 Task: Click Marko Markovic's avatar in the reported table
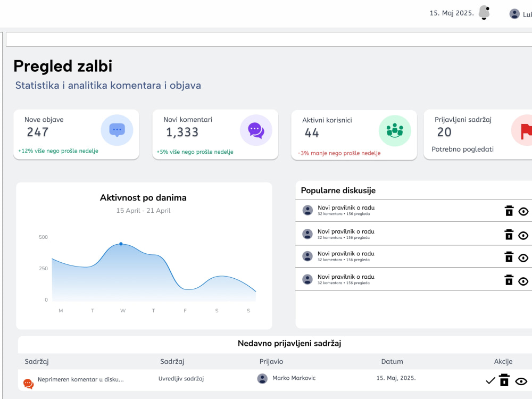coord(262,378)
